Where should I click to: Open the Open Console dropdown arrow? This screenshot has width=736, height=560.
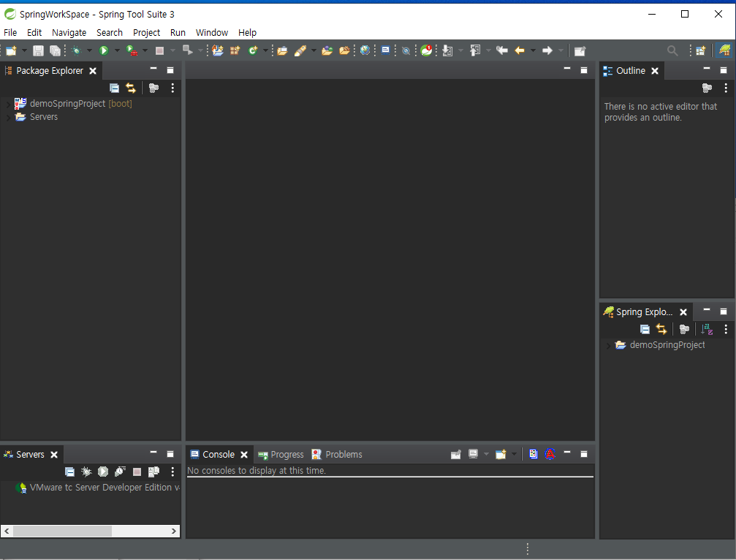(x=514, y=454)
